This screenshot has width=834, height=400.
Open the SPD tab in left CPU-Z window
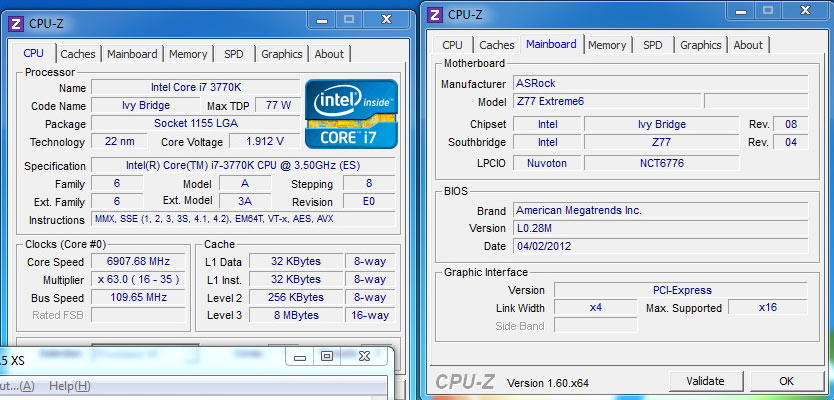point(233,54)
